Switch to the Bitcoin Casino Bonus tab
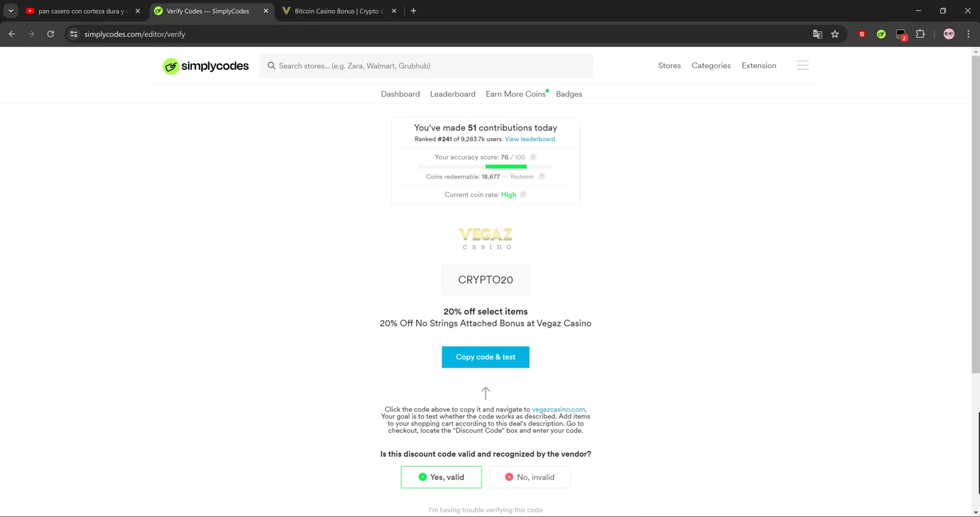 coord(338,11)
